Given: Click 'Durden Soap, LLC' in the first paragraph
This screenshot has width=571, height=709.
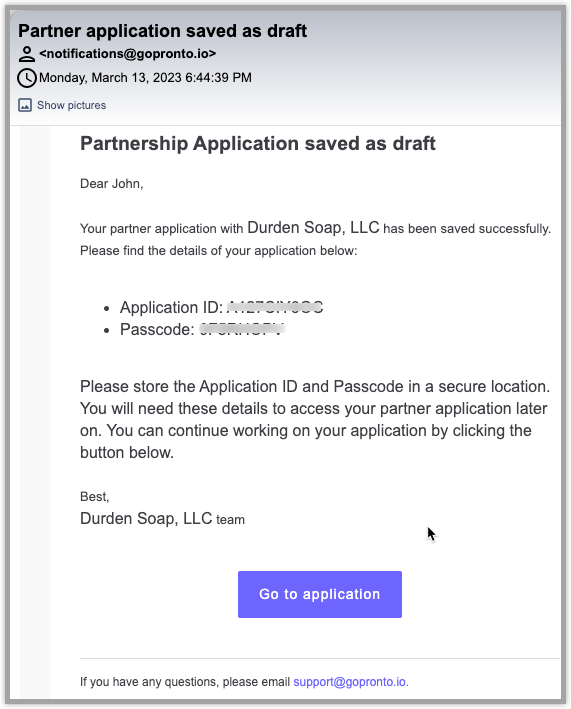Looking at the screenshot, I should click(313, 227).
